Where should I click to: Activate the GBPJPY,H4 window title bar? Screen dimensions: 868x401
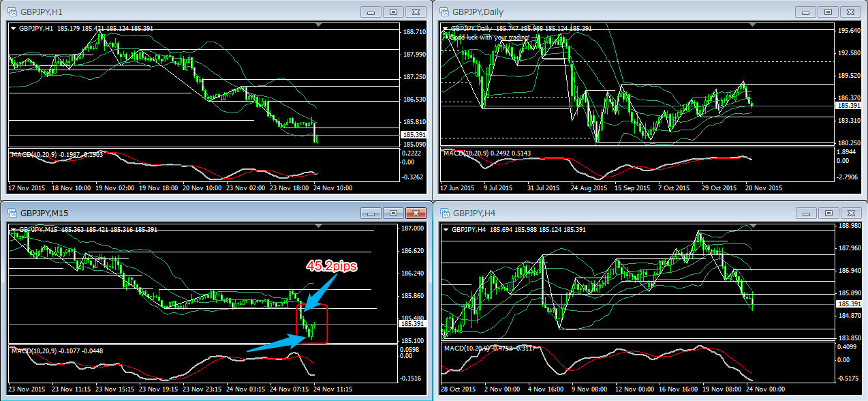coord(613,213)
